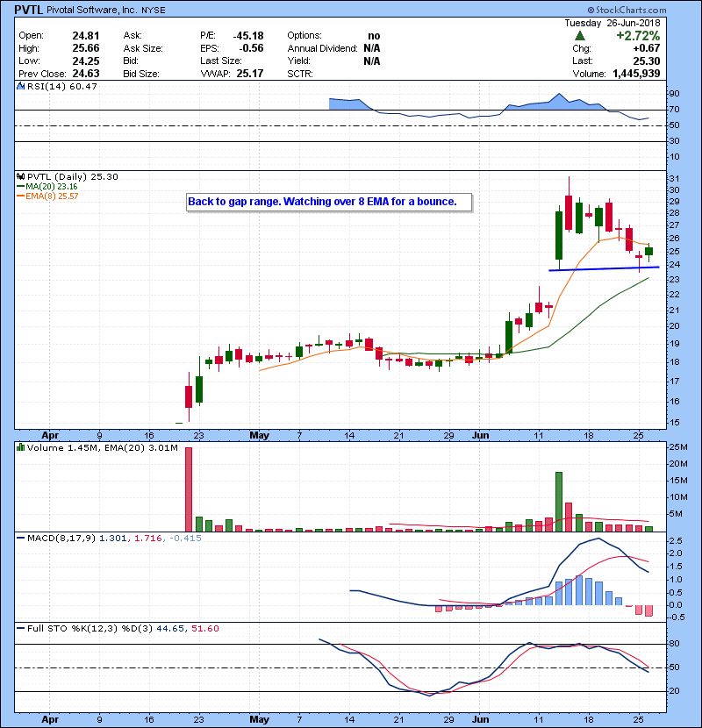Click the +2.72% percent change value
Screen dimensions: 702x728
click(x=638, y=36)
